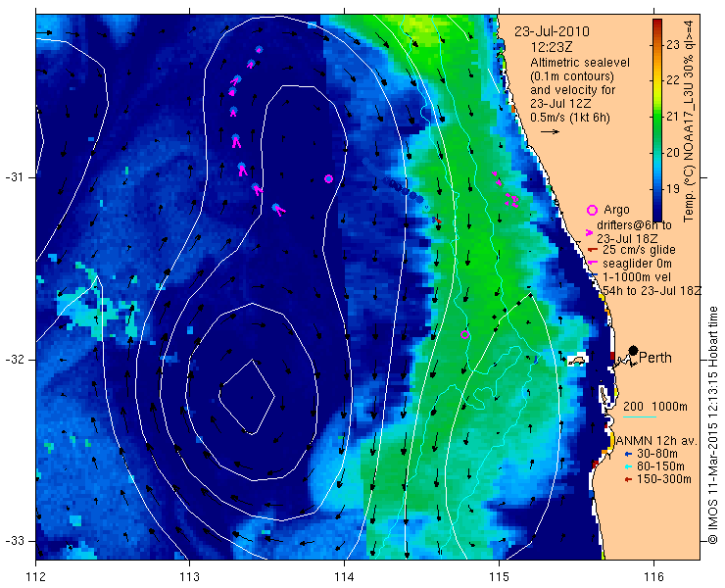This screenshot has height=588, width=725.
Task: Click the temperature color bar at 21
Action: (x=657, y=117)
